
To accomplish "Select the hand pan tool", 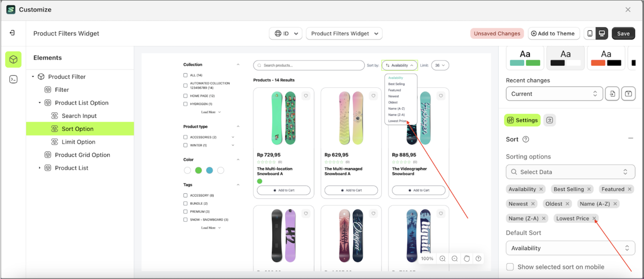I will [466, 258].
